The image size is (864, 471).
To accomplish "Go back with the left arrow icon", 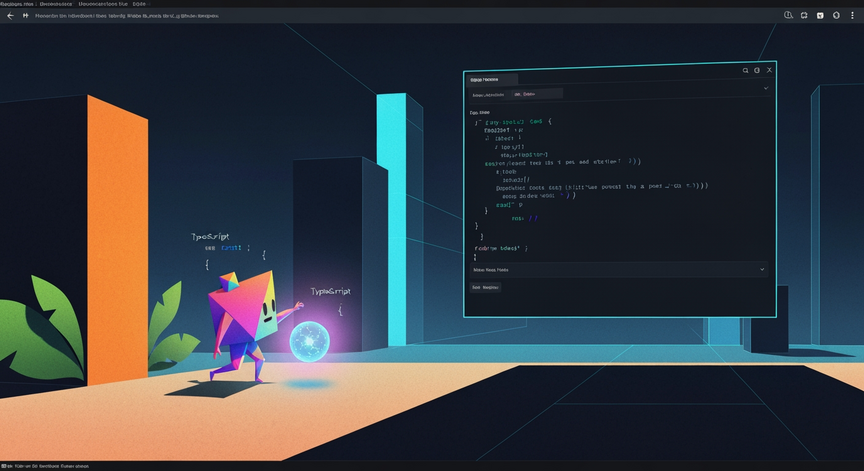I will coord(10,15).
